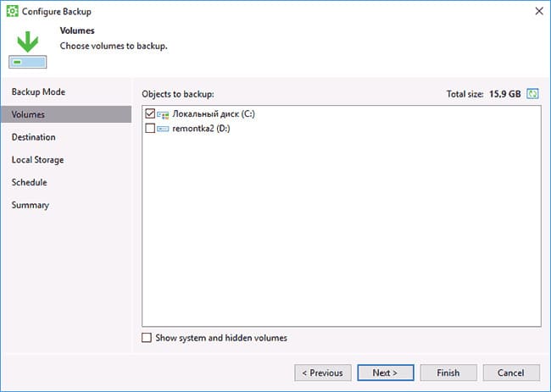
Task: Enable Show system and hidden volumes
Action: coord(147,338)
